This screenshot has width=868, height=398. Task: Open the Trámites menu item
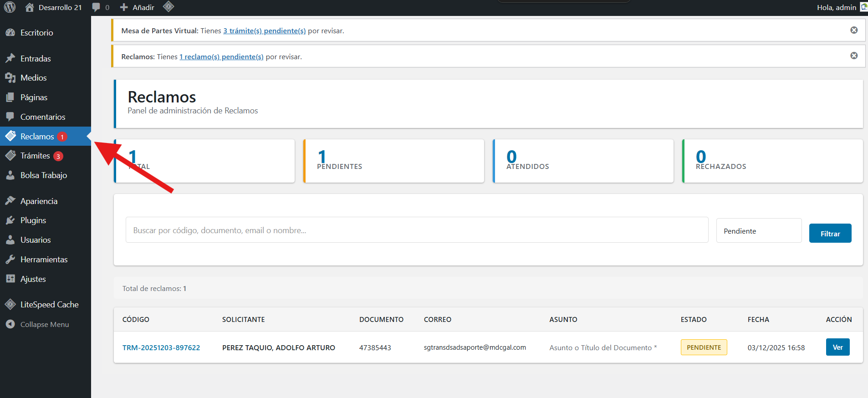tap(35, 156)
